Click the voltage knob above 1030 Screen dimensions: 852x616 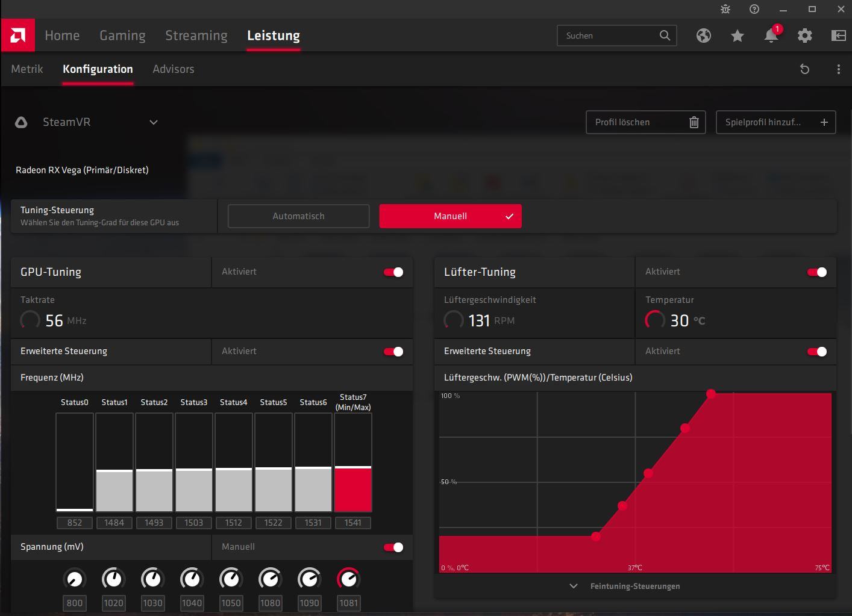(x=152, y=579)
